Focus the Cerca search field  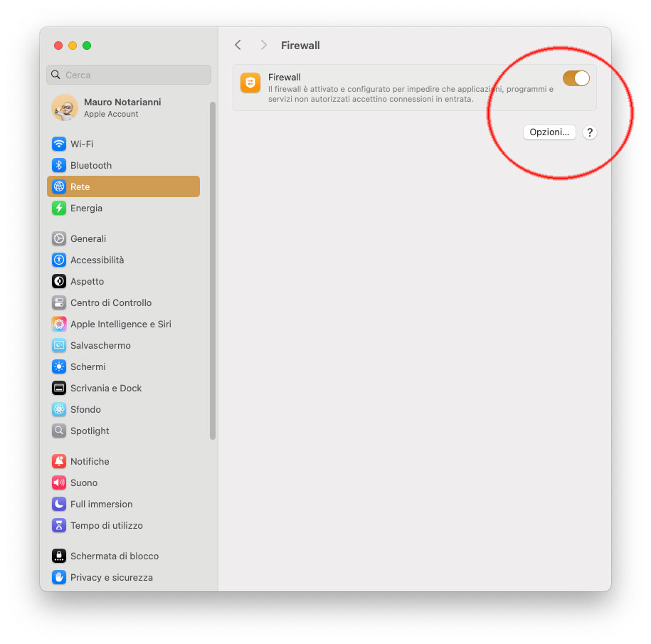[129, 75]
